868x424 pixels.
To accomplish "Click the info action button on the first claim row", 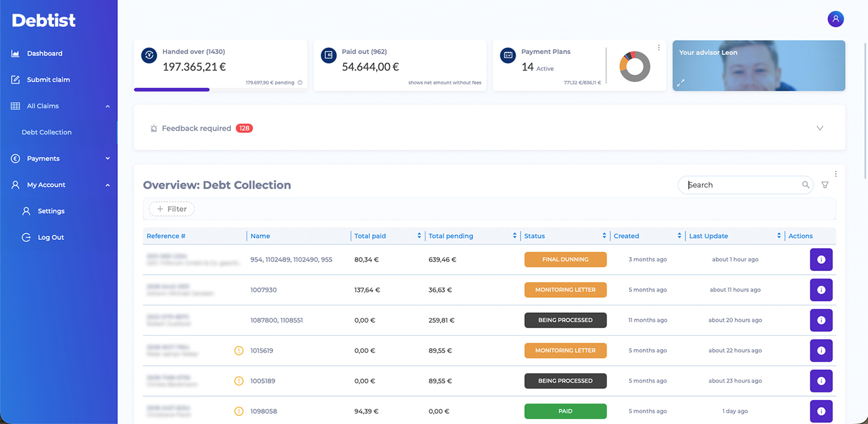I will click(821, 259).
